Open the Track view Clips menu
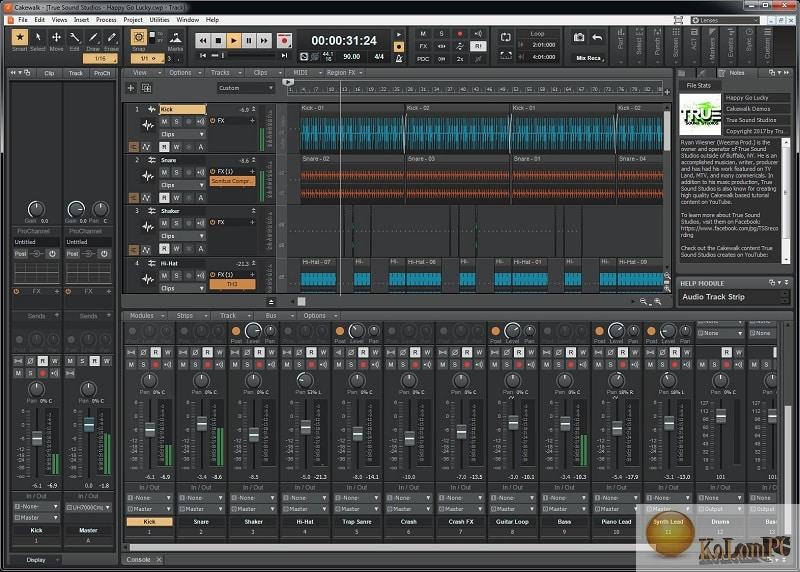 264,73
